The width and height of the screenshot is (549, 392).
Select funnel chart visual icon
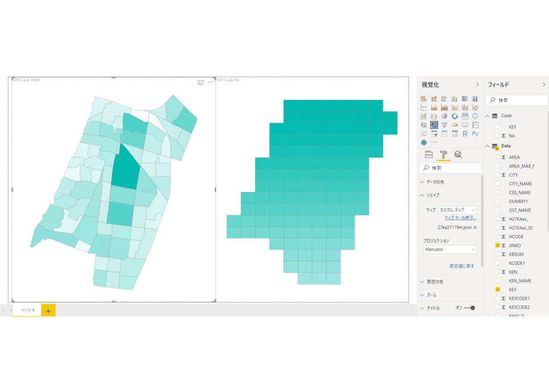coord(444,125)
